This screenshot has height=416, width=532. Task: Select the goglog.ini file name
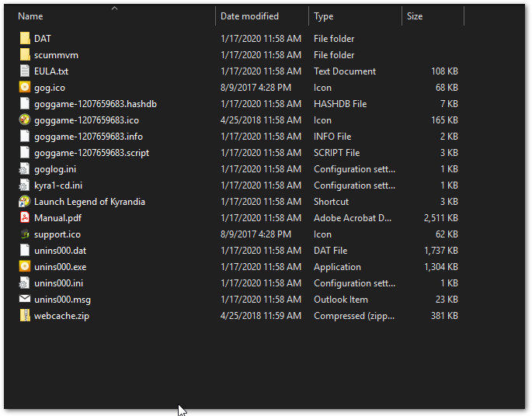point(55,169)
